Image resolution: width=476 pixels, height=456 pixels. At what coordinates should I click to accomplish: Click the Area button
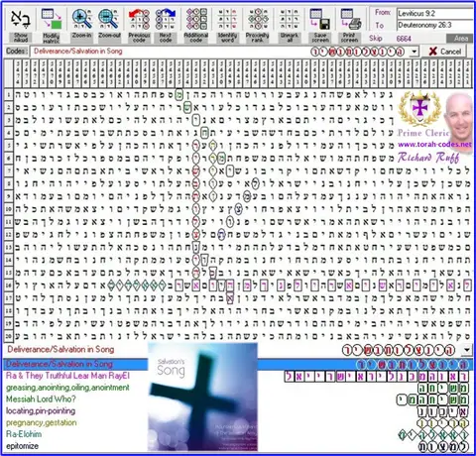[x=461, y=39]
